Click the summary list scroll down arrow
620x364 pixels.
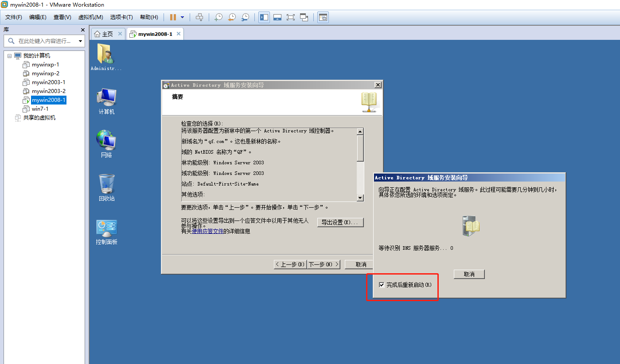360,198
